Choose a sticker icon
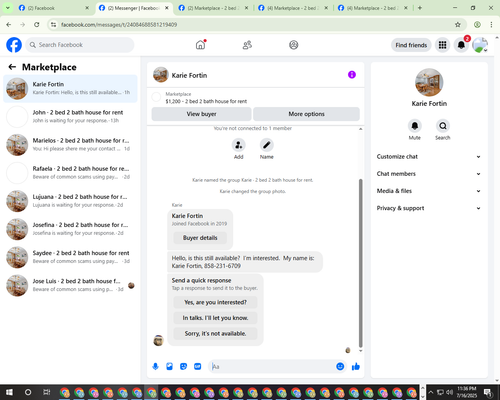This screenshot has width=500, height=400. coord(183,367)
